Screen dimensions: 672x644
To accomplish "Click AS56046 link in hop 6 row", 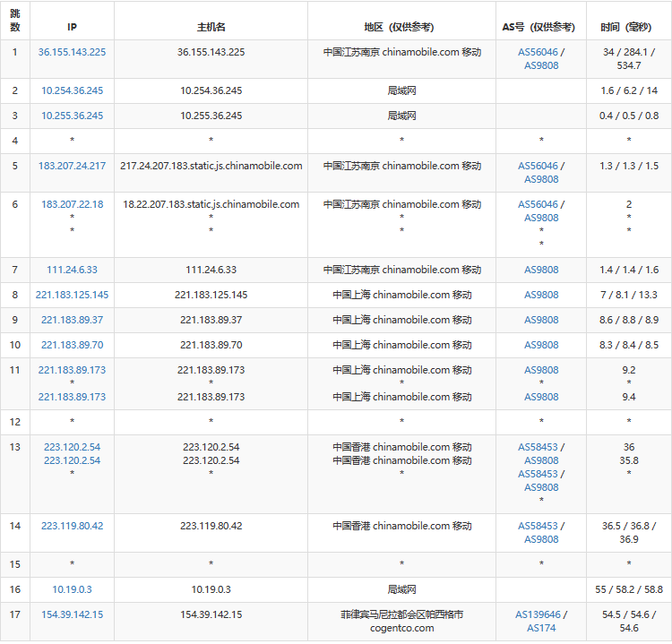I will click(x=538, y=204).
